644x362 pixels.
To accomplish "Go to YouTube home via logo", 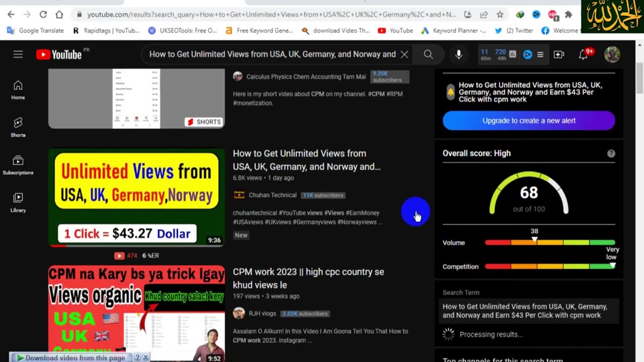I will pyautogui.click(x=59, y=54).
